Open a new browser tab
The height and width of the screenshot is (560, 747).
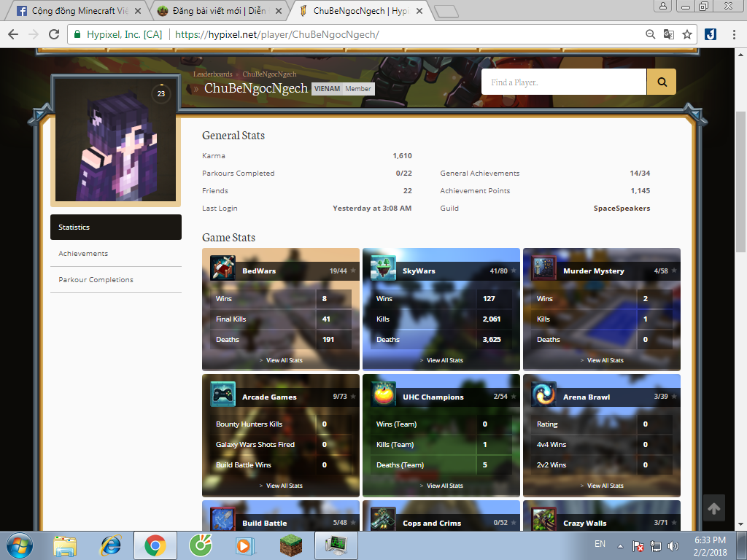[x=446, y=12]
